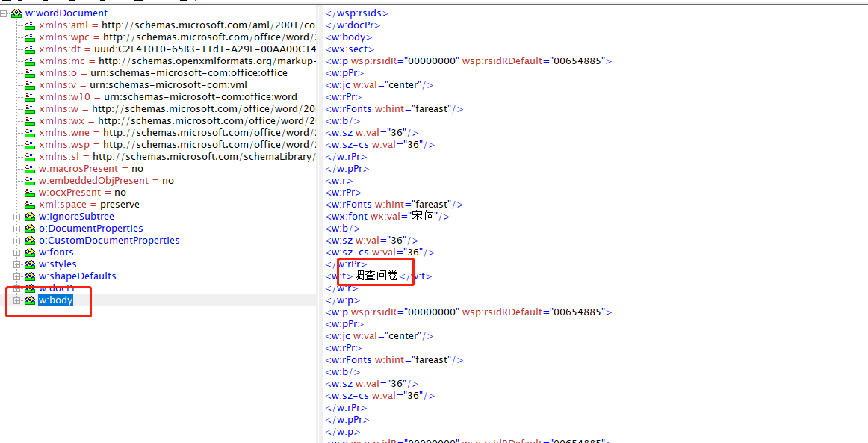
Task: Click the xmlns:w10 attribute icon
Action: point(30,97)
